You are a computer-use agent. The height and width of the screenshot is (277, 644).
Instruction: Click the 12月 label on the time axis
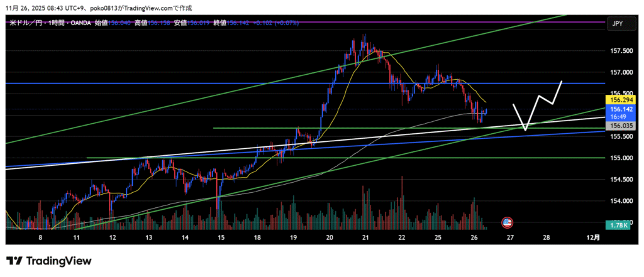pyautogui.click(x=592, y=239)
